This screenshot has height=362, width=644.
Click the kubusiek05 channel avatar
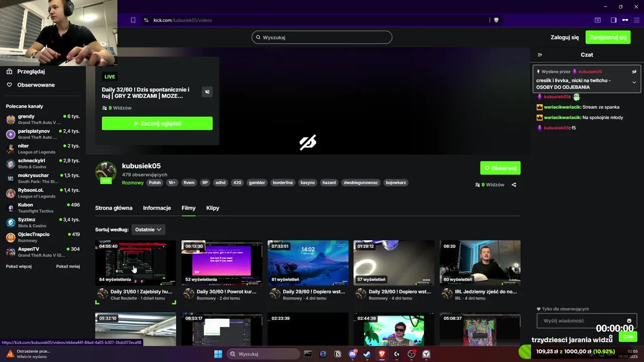tap(106, 172)
